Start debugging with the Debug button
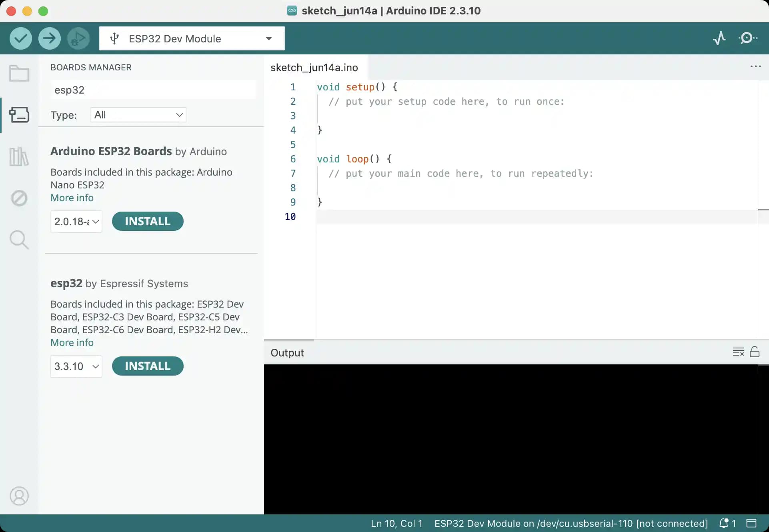The height and width of the screenshot is (532, 769). pyautogui.click(x=78, y=38)
